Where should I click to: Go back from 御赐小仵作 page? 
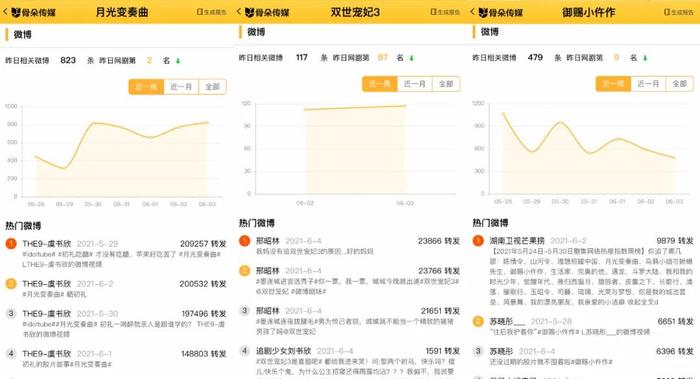click(x=472, y=12)
